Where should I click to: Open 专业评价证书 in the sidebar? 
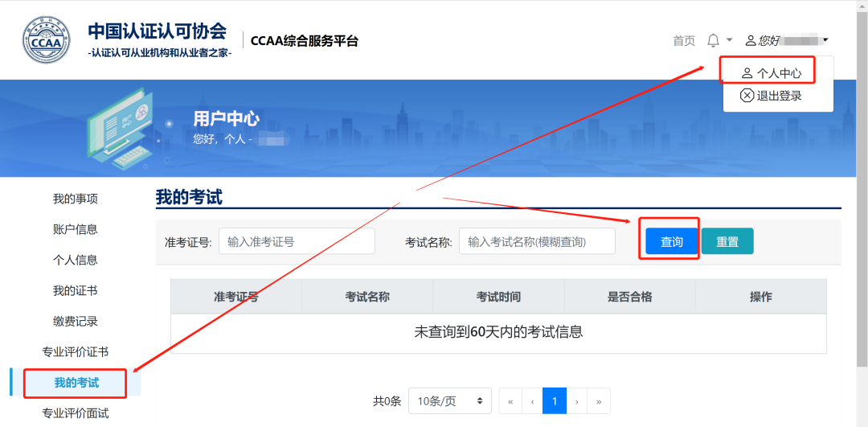[x=76, y=351]
